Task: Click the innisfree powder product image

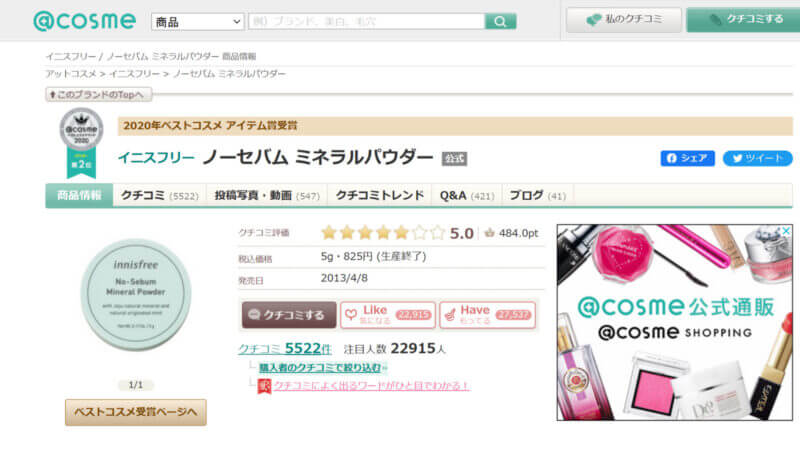Action: coord(136,294)
